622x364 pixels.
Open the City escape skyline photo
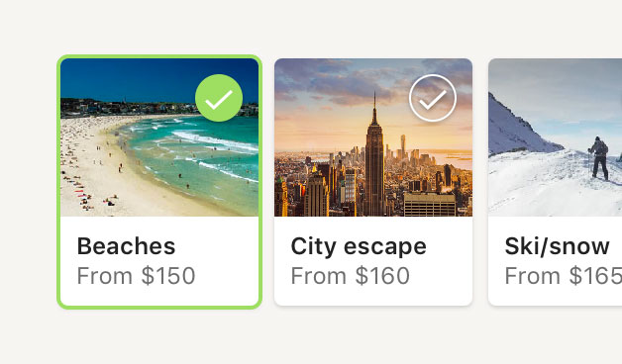pos(373,137)
